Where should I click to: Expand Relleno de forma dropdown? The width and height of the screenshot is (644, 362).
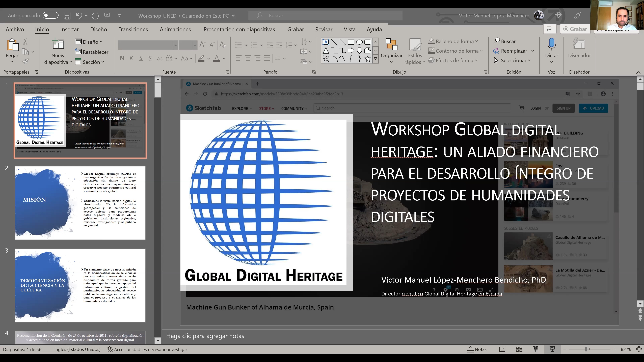click(x=476, y=41)
